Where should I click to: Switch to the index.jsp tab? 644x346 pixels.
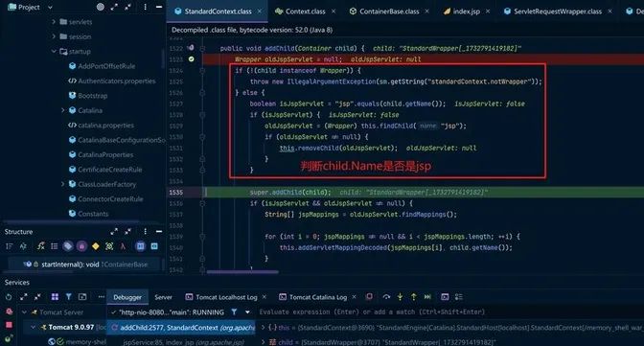coord(466,12)
